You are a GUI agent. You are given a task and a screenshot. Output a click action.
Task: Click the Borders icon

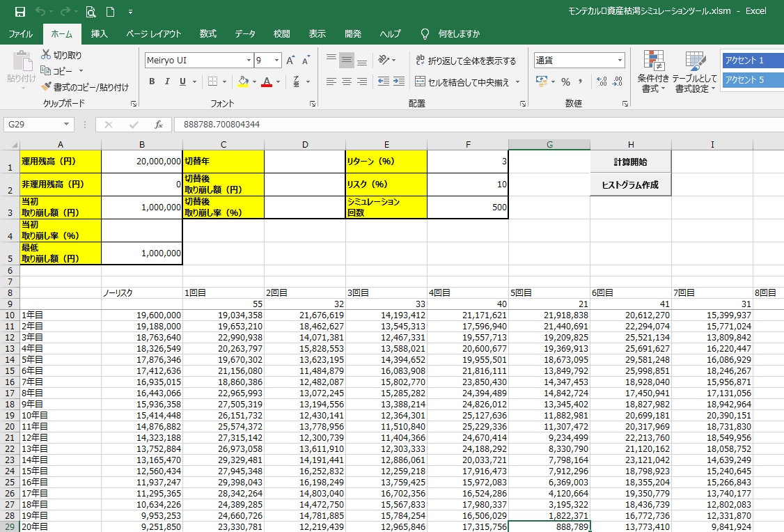pyautogui.click(x=212, y=81)
